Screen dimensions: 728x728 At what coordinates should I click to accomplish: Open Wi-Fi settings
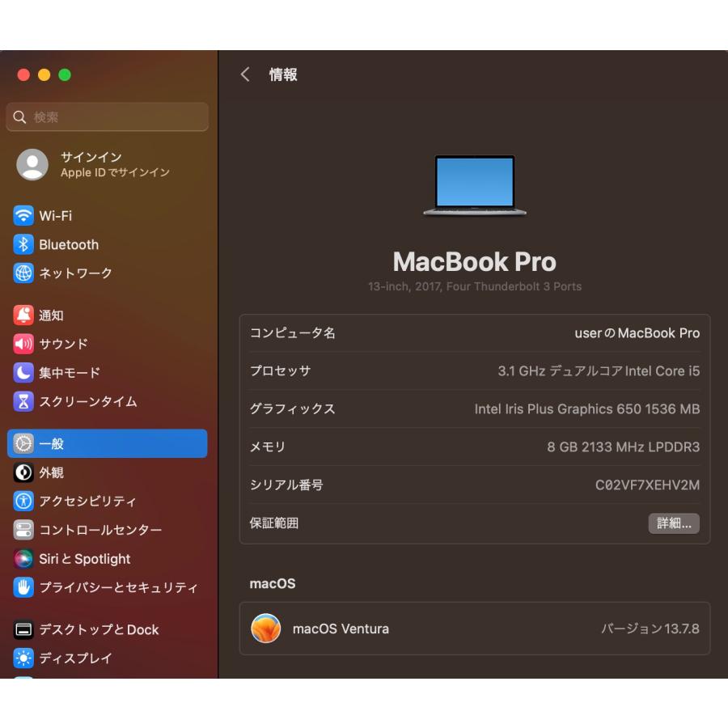click(108, 215)
